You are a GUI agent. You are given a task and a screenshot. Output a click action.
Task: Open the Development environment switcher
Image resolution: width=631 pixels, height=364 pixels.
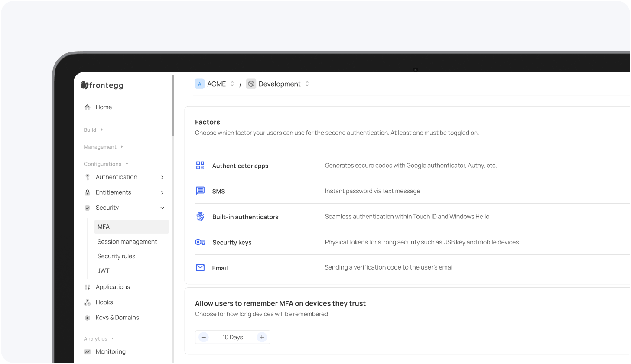click(307, 84)
